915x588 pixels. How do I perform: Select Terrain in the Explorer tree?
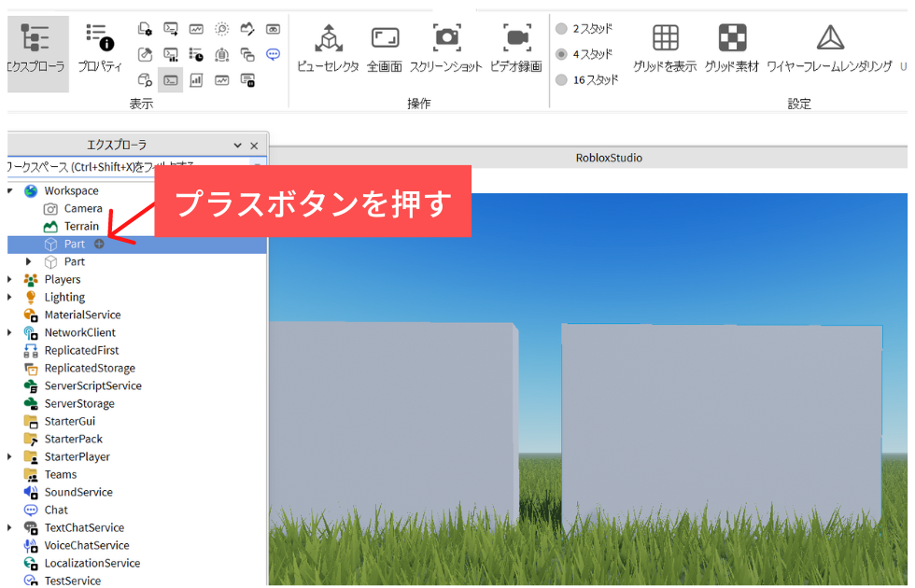point(81,226)
